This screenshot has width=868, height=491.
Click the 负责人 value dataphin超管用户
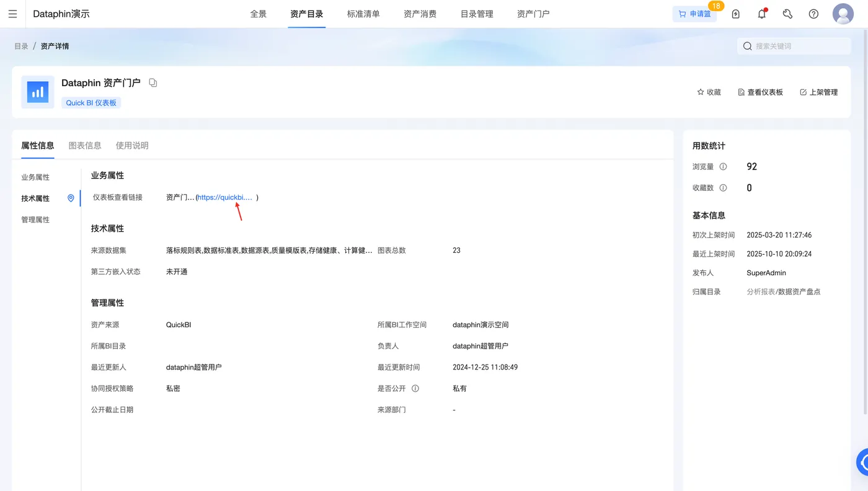pyautogui.click(x=480, y=346)
